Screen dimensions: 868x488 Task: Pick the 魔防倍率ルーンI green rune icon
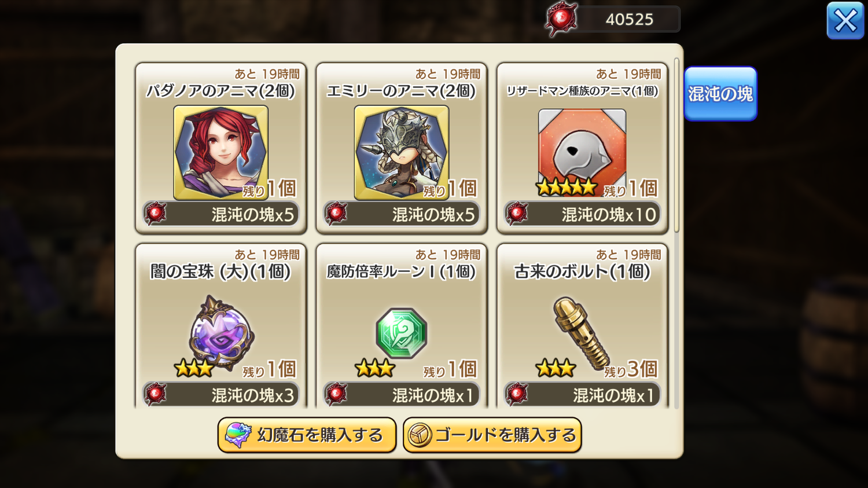click(402, 333)
